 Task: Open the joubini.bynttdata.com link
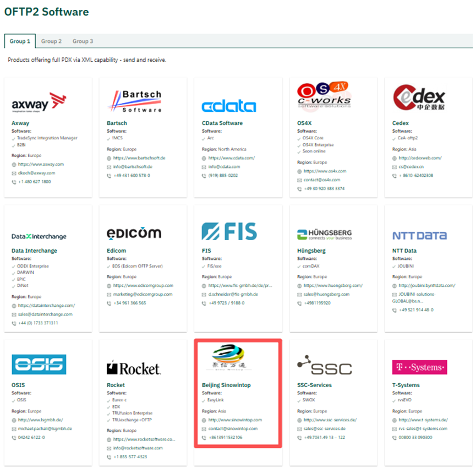point(427,286)
